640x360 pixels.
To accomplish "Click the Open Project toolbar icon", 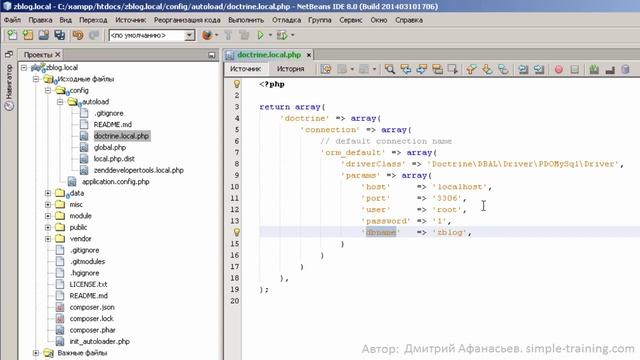I will (x=44, y=36).
